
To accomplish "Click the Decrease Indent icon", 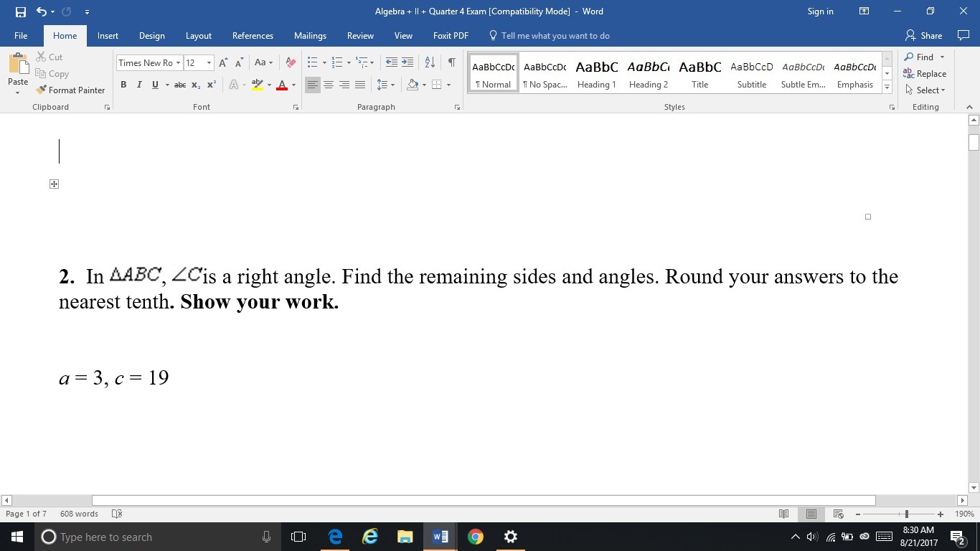I will [391, 63].
